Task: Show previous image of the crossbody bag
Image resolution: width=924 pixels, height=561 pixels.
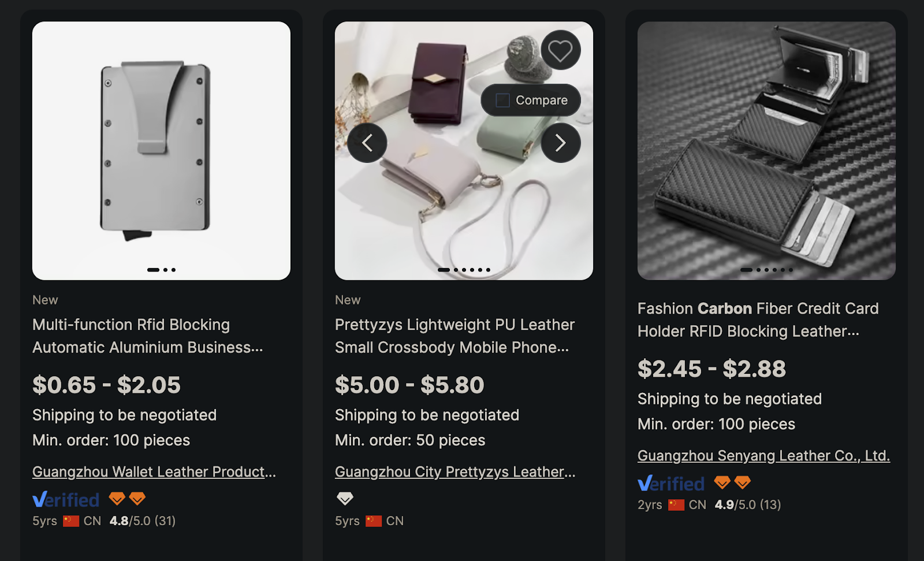Action: [x=367, y=143]
